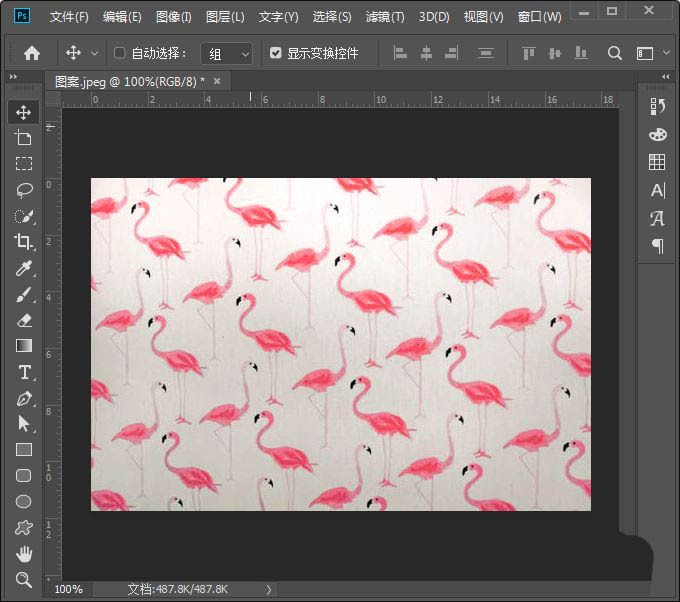Select the Hand tool

click(x=24, y=553)
